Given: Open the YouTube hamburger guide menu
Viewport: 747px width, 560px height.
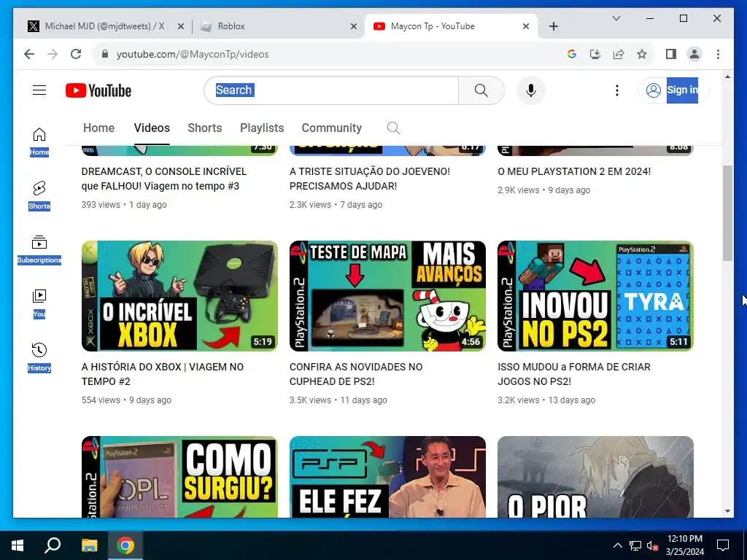Looking at the screenshot, I should coord(39,90).
